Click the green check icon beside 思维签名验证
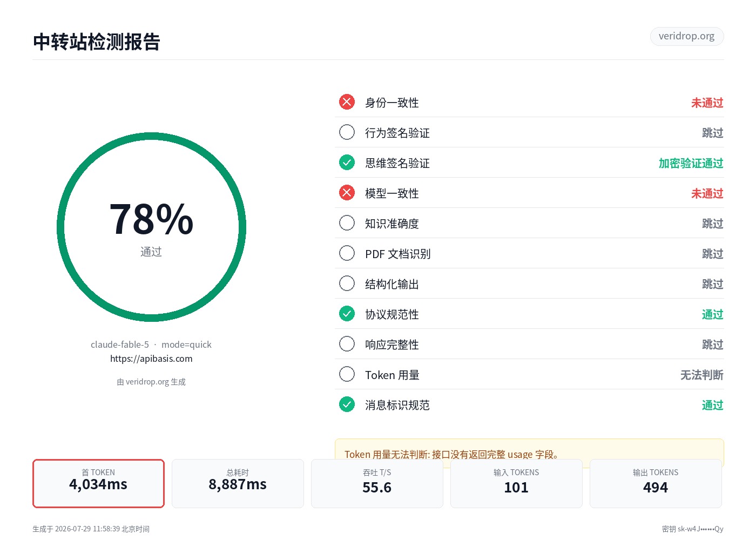 (347, 163)
